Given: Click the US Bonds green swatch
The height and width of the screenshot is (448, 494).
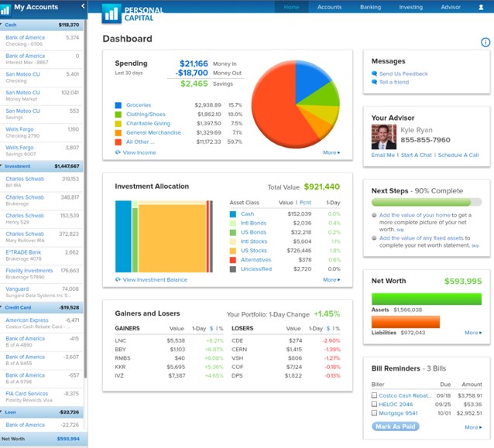Looking at the screenshot, I should tap(233, 232).
